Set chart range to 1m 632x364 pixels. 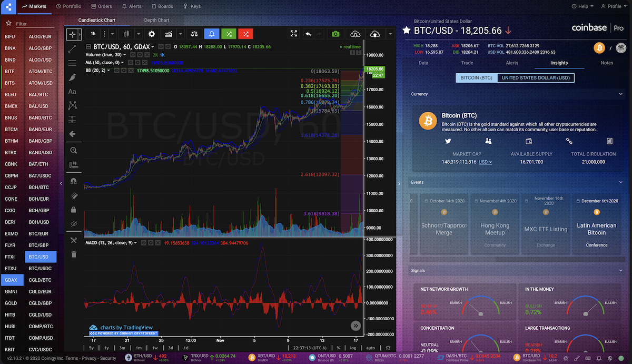point(139,348)
